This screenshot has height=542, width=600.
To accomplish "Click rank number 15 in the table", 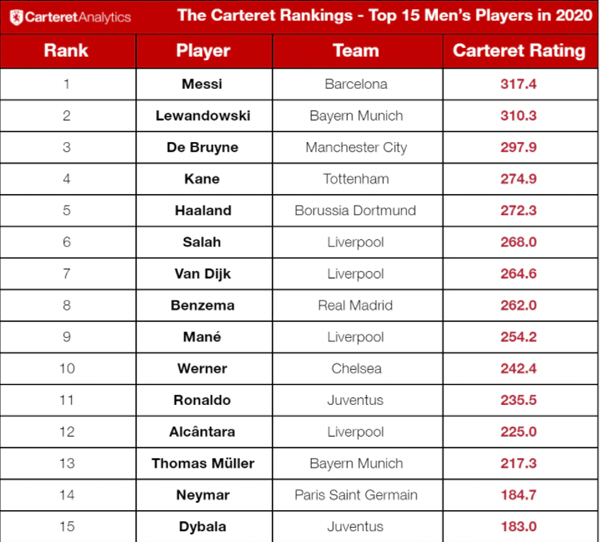I will point(67,527).
